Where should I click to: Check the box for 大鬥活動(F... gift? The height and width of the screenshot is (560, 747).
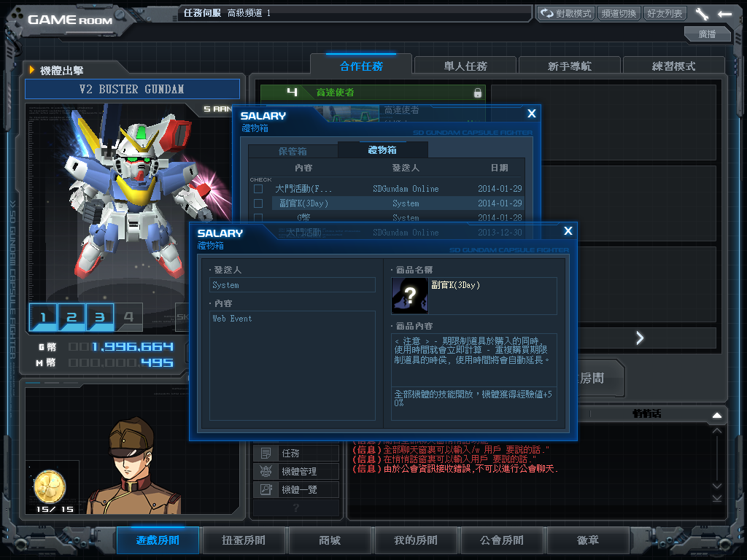(x=258, y=189)
